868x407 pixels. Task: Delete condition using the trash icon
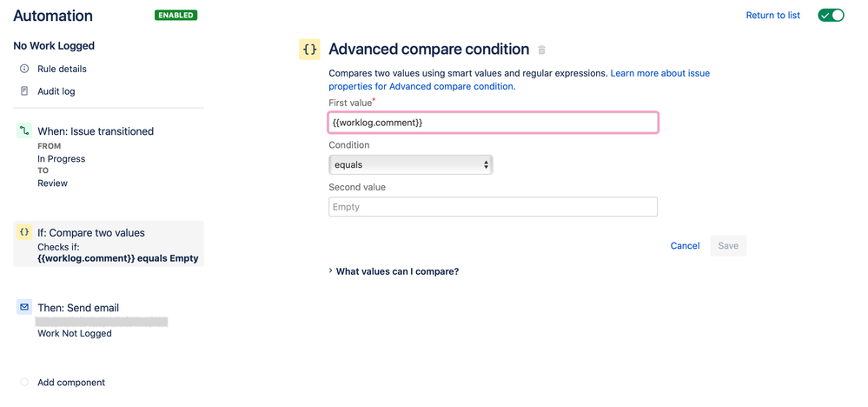point(542,50)
